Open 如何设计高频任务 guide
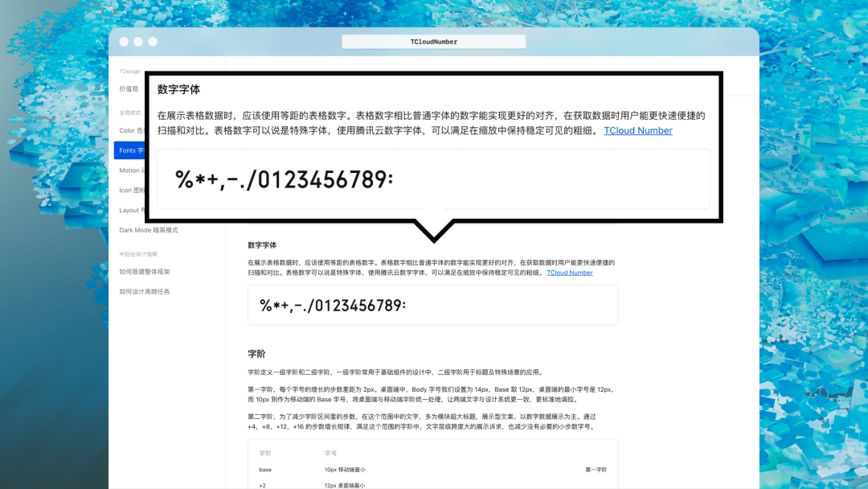The height and width of the screenshot is (489, 868). [x=145, y=292]
